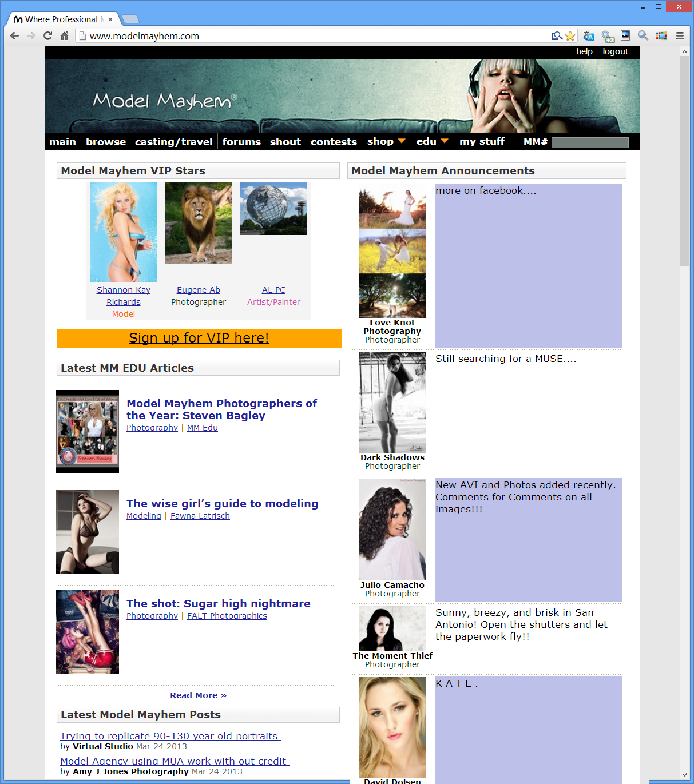Click the magnifying-glass search extension icon
This screenshot has height=784, width=694.
tap(643, 35)
